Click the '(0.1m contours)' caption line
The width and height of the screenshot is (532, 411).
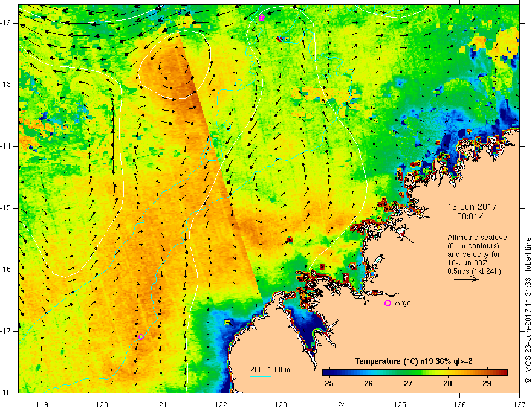coord(473,246)
